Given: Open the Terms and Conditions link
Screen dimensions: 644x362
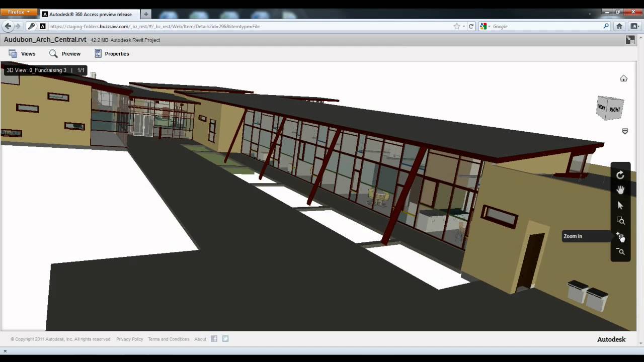Looking at the screenshot, I should pos(168,339).
